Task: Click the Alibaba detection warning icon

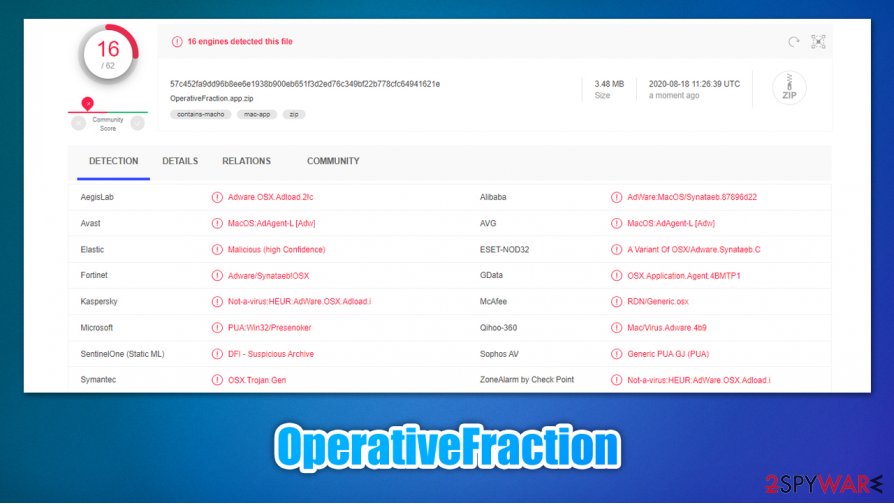Action: coord(616,197)
